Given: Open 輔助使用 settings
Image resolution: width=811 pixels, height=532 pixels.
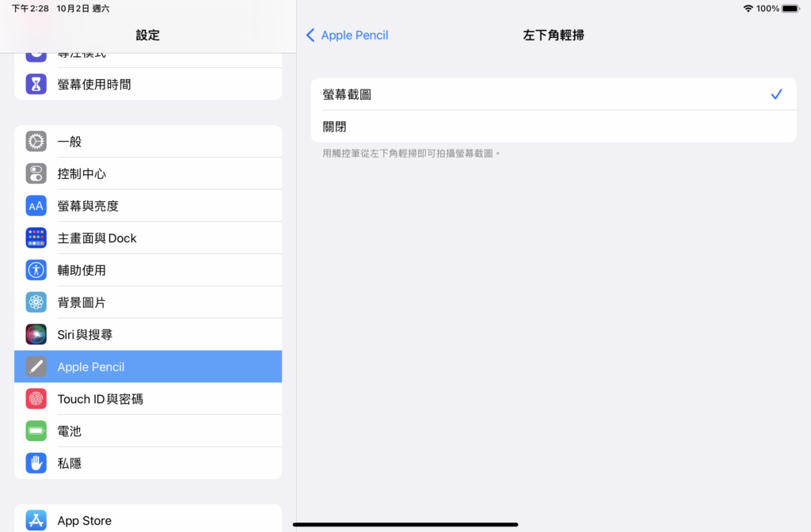Looking at the screenshot, I should [148, 270].
